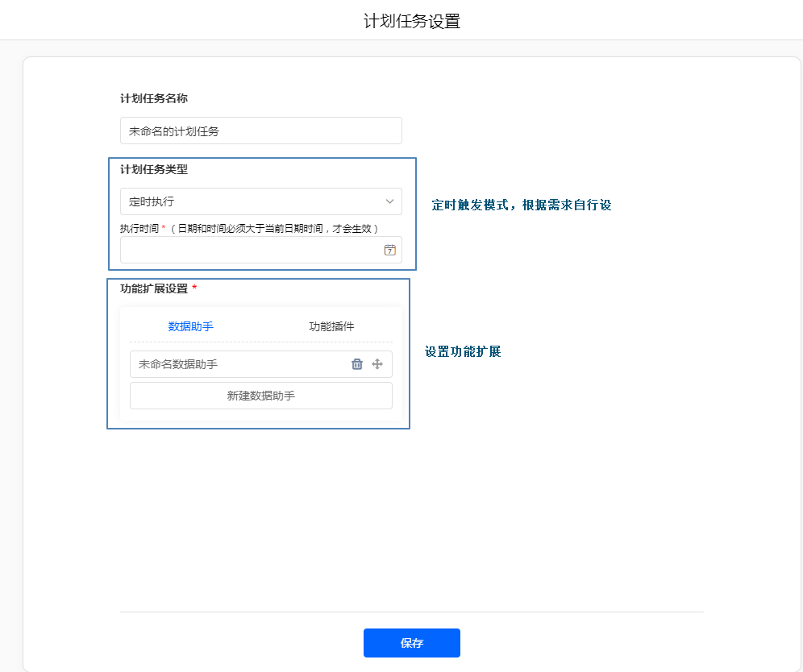Click the 执行时间 input field

pyautogui.click(x=250, y=250)
